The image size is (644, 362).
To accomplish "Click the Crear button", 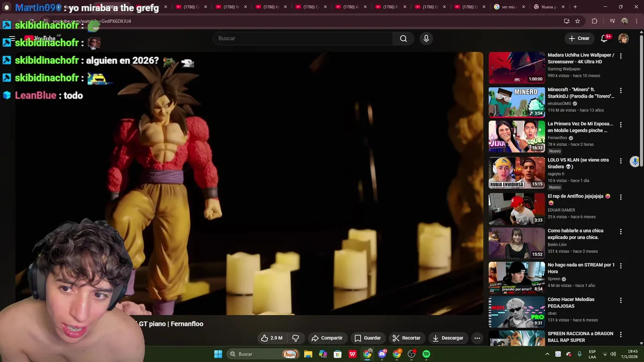I will pos(579,39).
